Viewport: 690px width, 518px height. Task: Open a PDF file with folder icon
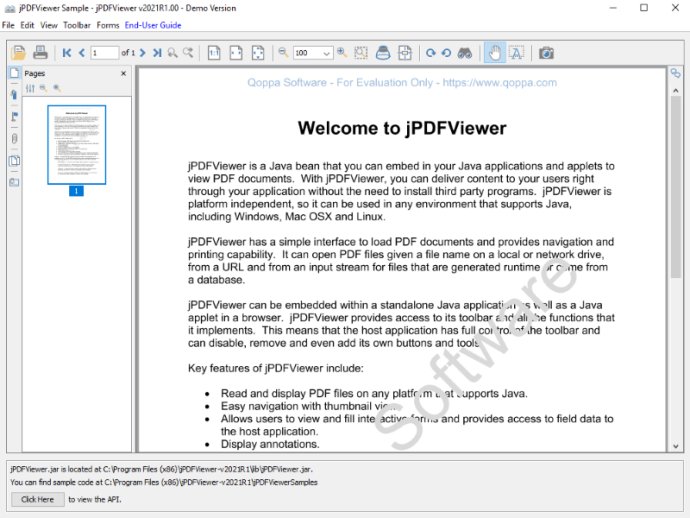[x=18, y=53]
